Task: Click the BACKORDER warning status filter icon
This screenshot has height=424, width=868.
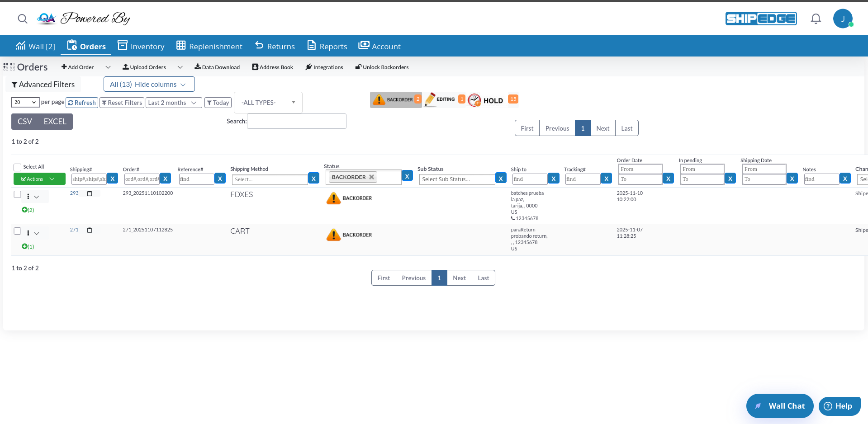Action: (379, 100)
